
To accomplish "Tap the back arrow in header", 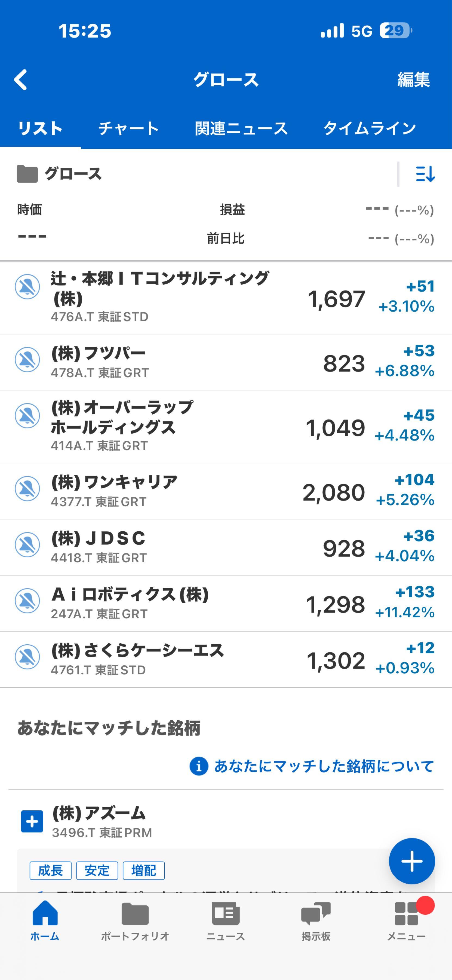I will click(x=21, y=79).
